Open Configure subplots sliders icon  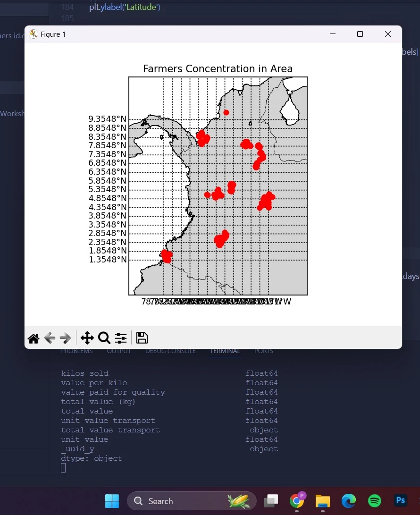point(121,338)
